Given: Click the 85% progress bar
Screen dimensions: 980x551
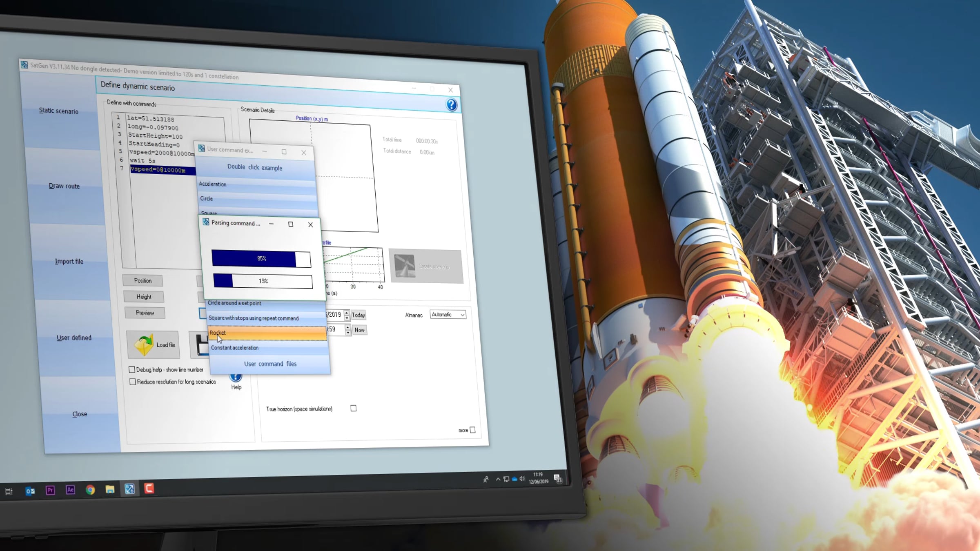Looking at the screenshot, I should pyautogui.click(x=261, y=259).
